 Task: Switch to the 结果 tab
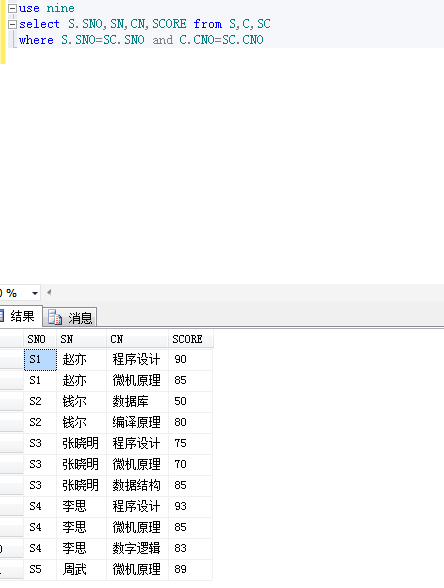pos(21,316)
